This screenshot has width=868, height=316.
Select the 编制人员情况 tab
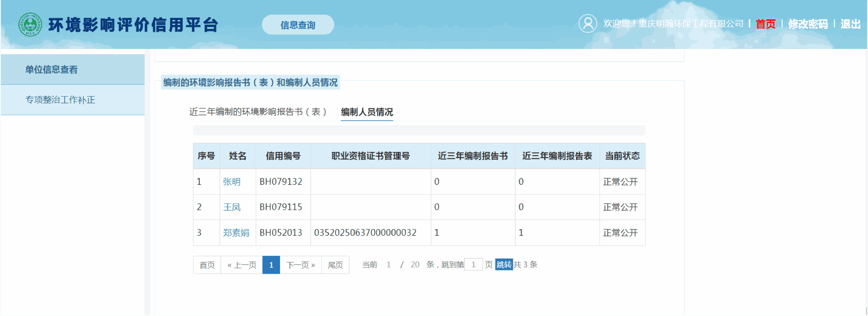(x=367, y=112)
